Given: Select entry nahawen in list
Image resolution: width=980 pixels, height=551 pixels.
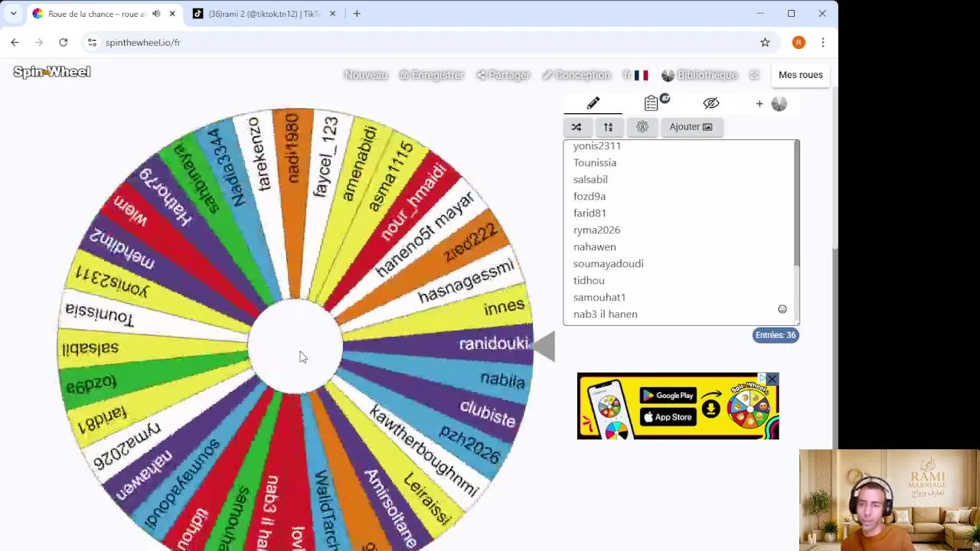Looking at the screenshot, I should [x=595, y=246].
